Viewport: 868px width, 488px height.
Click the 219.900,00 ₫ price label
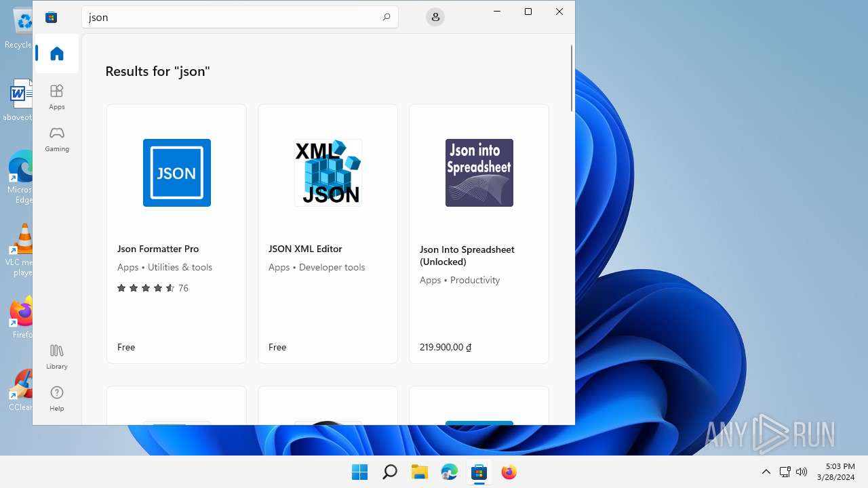tap(446, 347)
